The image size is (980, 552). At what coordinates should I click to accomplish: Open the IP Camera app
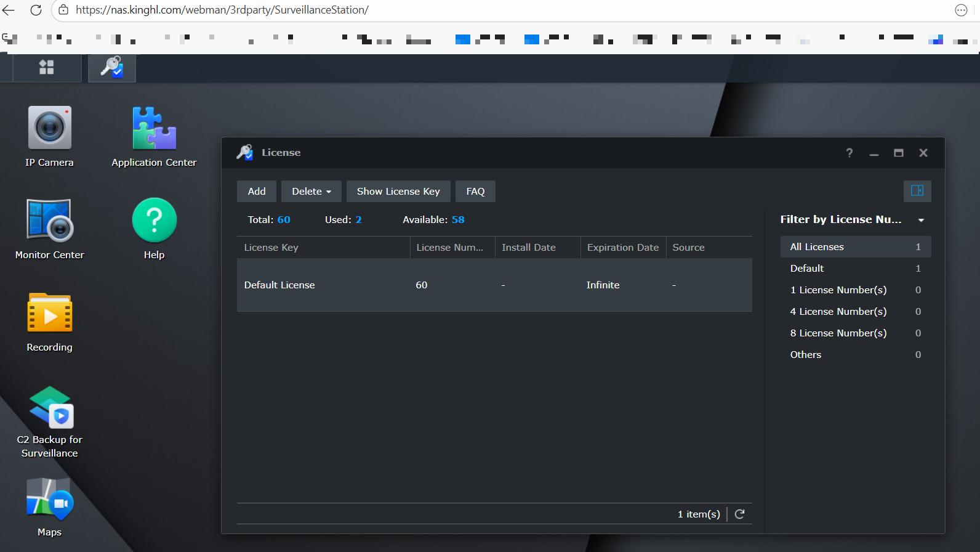(49, 128)
